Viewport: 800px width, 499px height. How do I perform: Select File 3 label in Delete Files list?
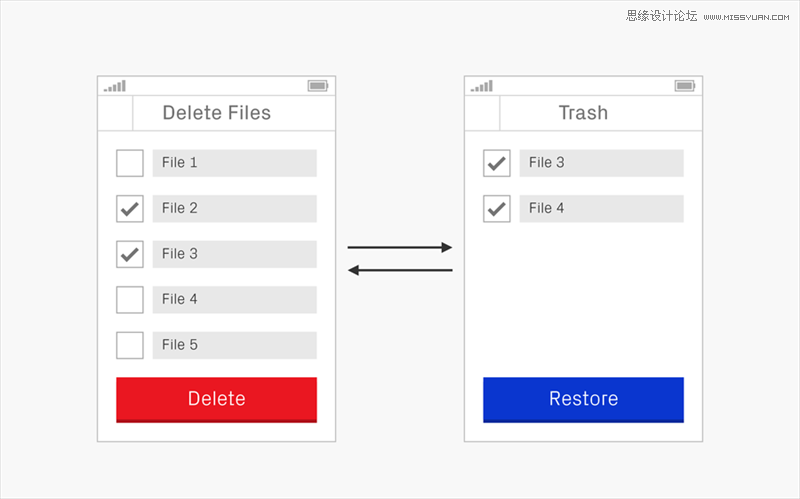(235, 254)
